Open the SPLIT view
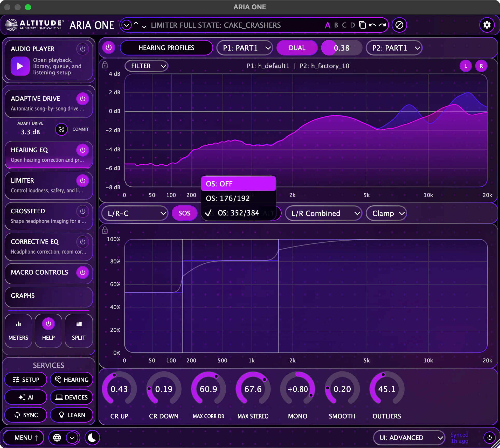The height and width of the screenshot is (448, 500). click(79, 331)
